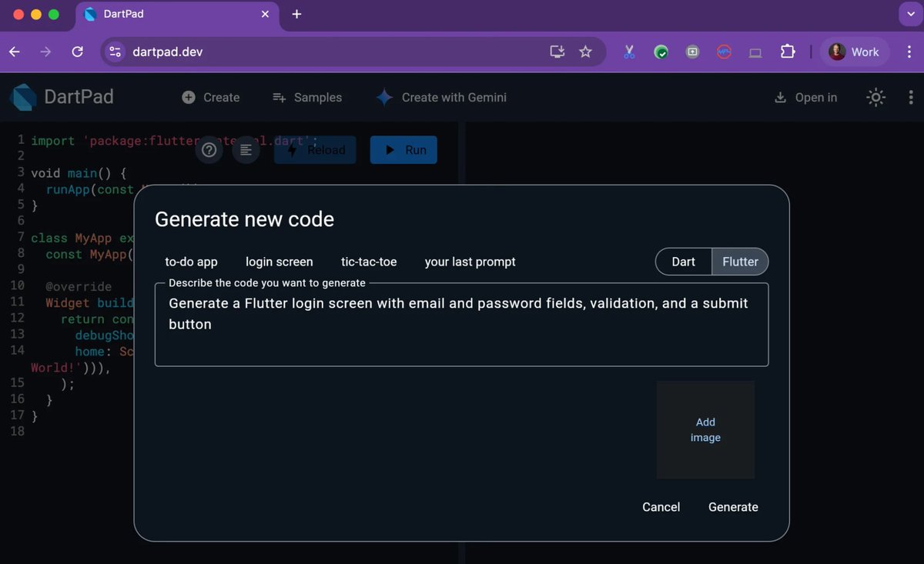Open the Work profile button
The height and width of the screenshot is (564, 924).
[853, 52]
